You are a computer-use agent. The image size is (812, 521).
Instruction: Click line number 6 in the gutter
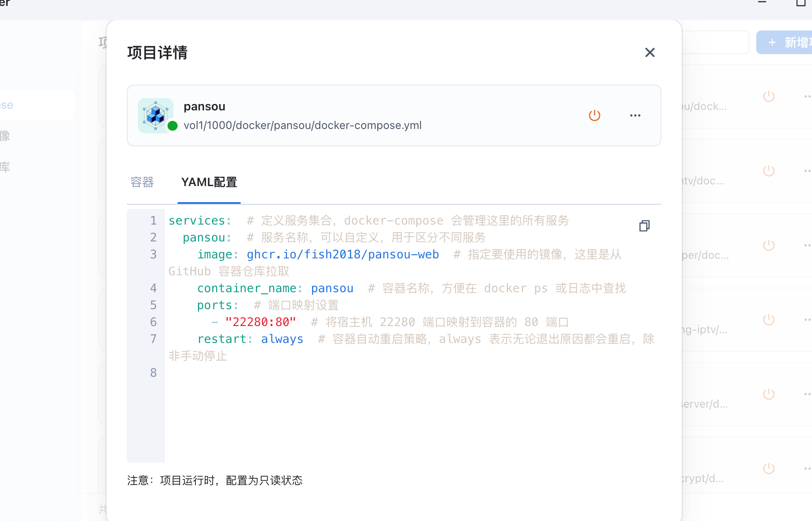(x=153, y=322)
